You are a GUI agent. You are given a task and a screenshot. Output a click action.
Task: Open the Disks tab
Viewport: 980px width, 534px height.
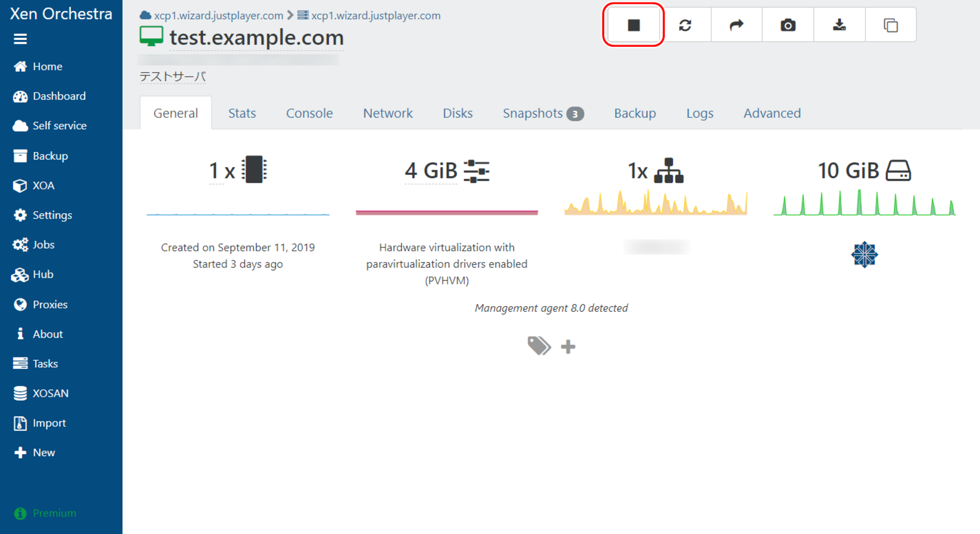(457, 113)
